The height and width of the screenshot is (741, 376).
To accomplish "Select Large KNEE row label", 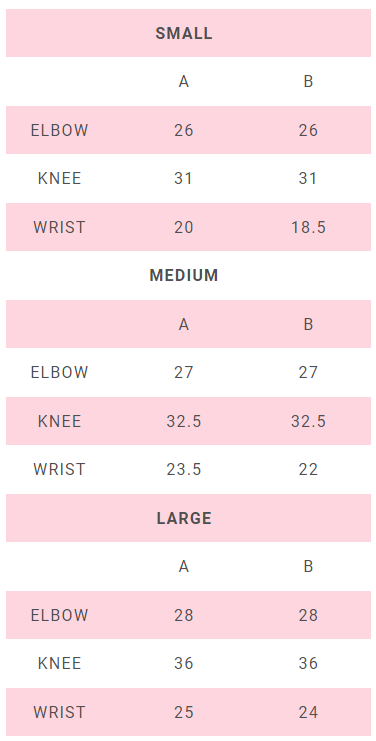I will pos(60,663).
